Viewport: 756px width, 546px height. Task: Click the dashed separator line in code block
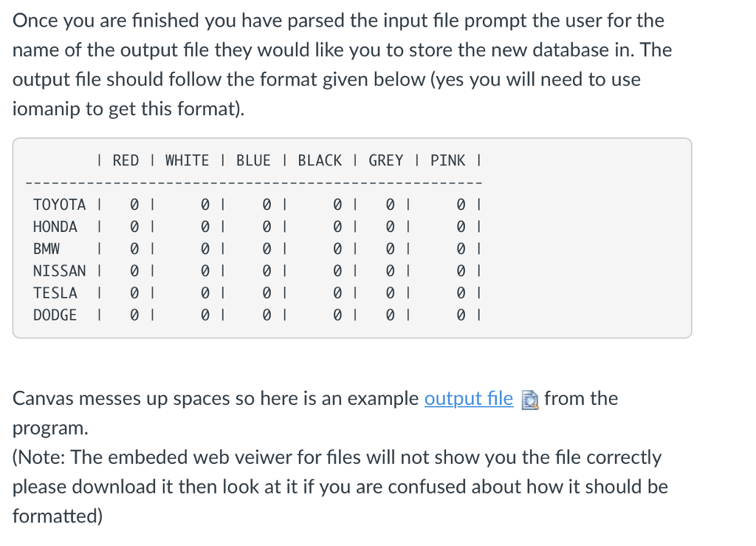pos(254,182)
